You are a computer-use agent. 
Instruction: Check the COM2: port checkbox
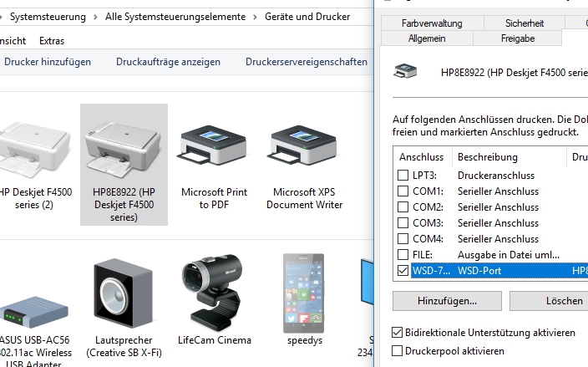pos(403,206)
